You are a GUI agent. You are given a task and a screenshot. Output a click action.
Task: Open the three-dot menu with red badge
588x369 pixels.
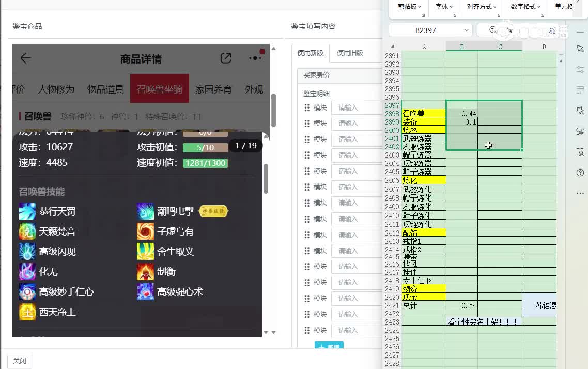[x=256, y=57]
